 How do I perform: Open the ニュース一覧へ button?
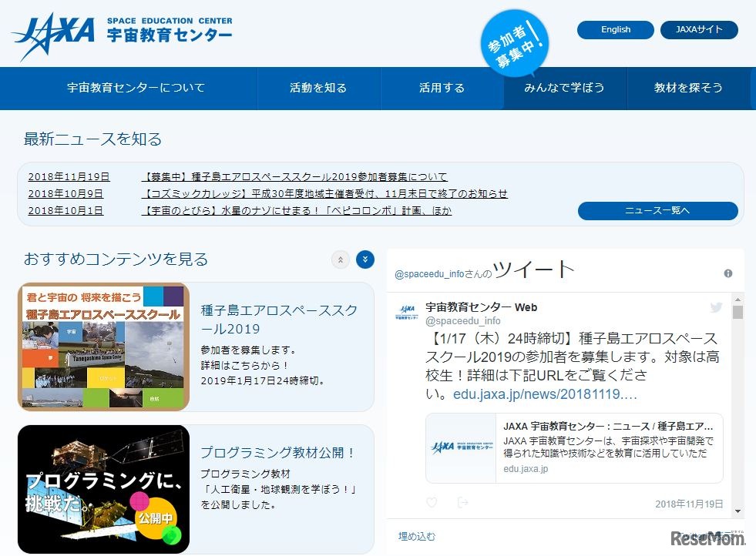[657, 211]
